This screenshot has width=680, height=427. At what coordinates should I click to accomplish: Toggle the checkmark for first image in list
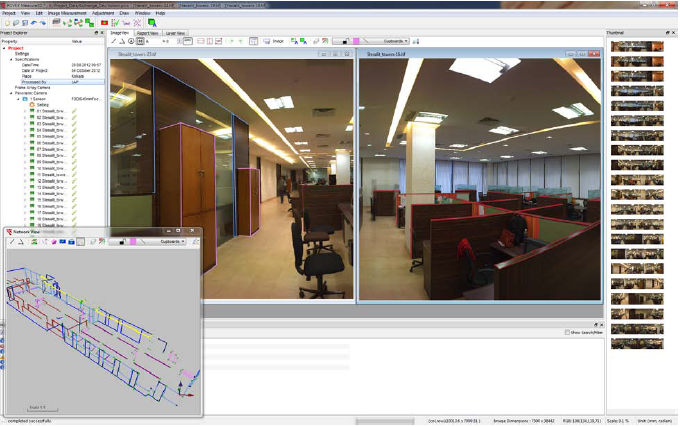(x=74, y=111)
